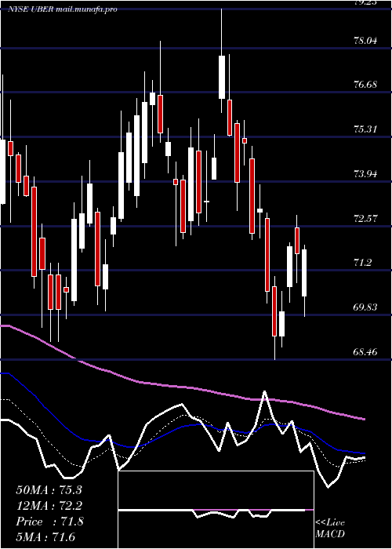Click the <<Live MACD label
The height and width of the screenshot is (549, 392).
click(330, 529)
